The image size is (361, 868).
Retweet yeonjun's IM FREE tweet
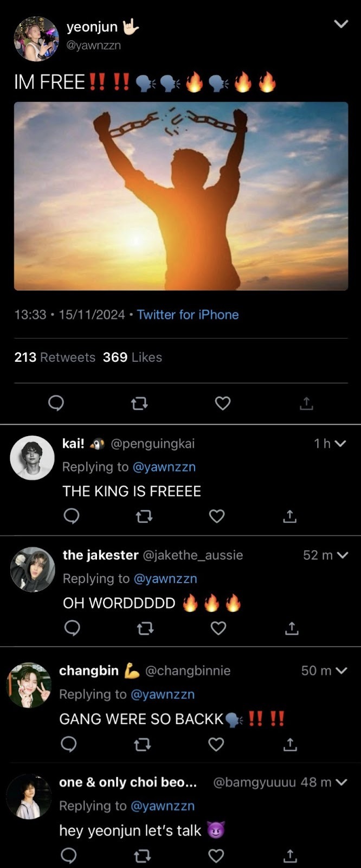(x=139, y=403)
